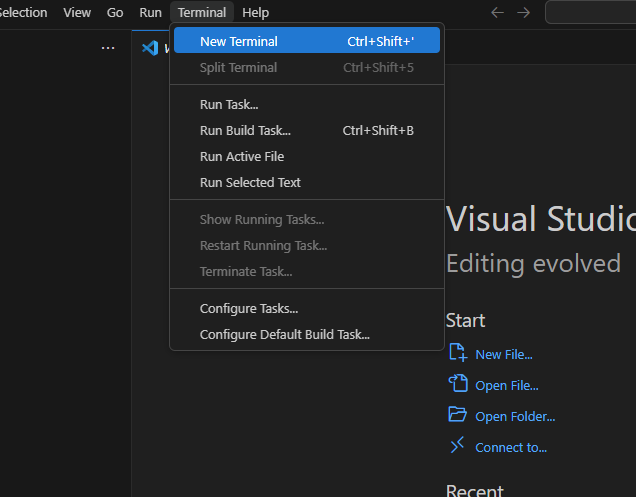Image resolution: width=636 pixels, height=497 pixels.
Task: Open Configure Tasks menu entry
Action: 249,308
